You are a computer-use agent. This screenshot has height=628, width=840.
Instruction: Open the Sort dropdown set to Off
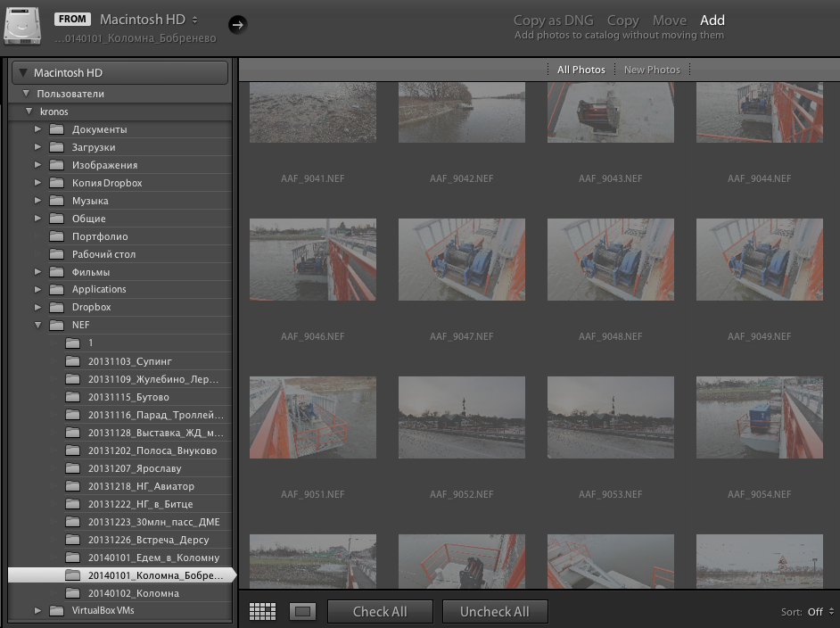820,612
